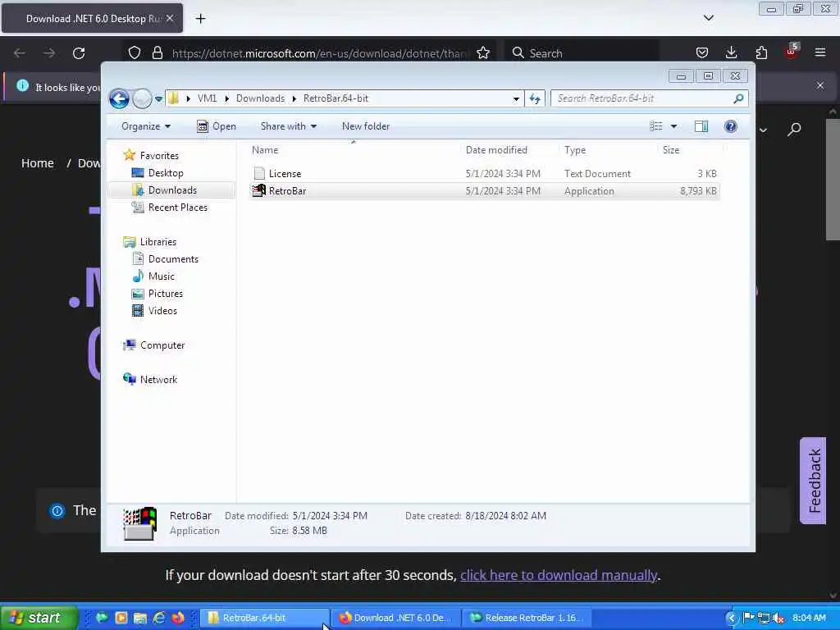Image resolution: width=840 pixels, height=630 pixels.
Task: Reload the Firefox page
Action: 79,53
